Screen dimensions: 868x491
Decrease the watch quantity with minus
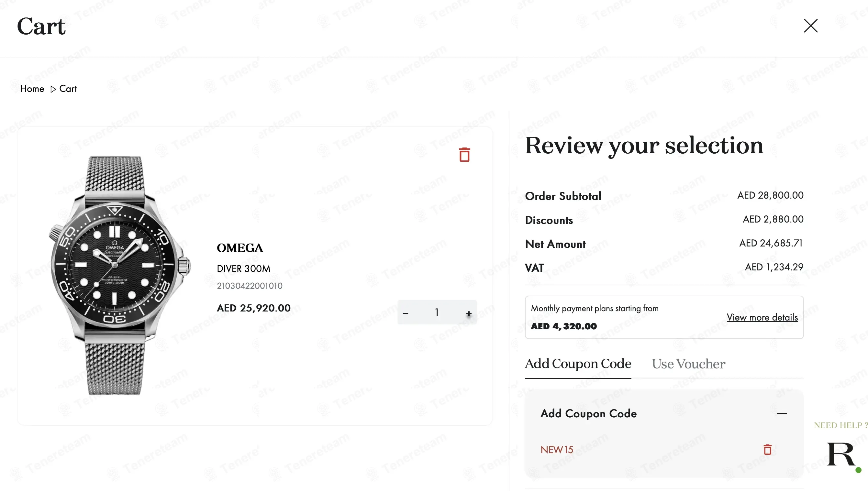[x=406, y=313]
